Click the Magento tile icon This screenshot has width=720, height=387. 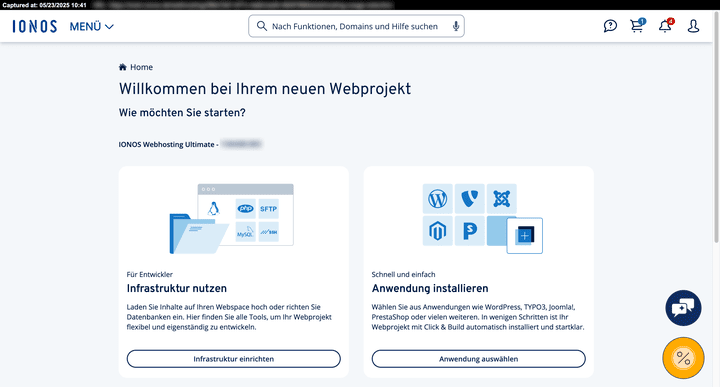438,231
